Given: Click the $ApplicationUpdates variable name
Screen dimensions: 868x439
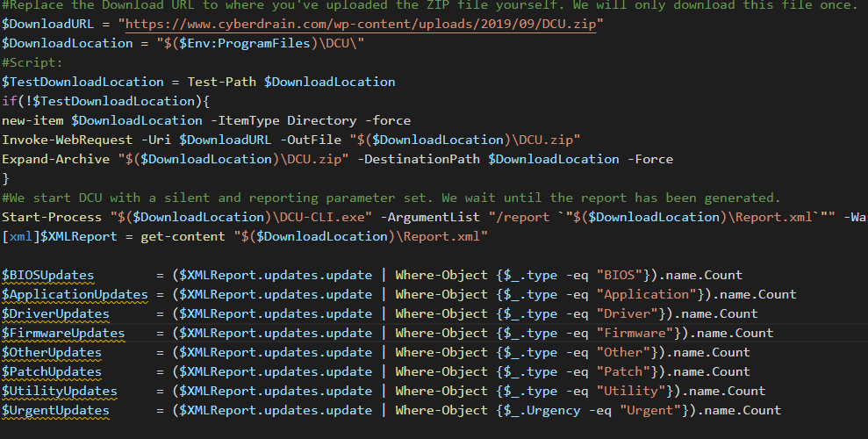Looking at the screenshot, I should click(75, 294).
